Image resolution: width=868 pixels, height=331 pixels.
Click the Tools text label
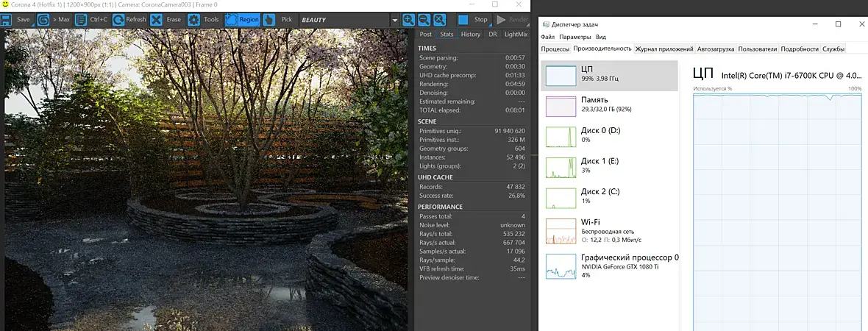pos(211,20)
